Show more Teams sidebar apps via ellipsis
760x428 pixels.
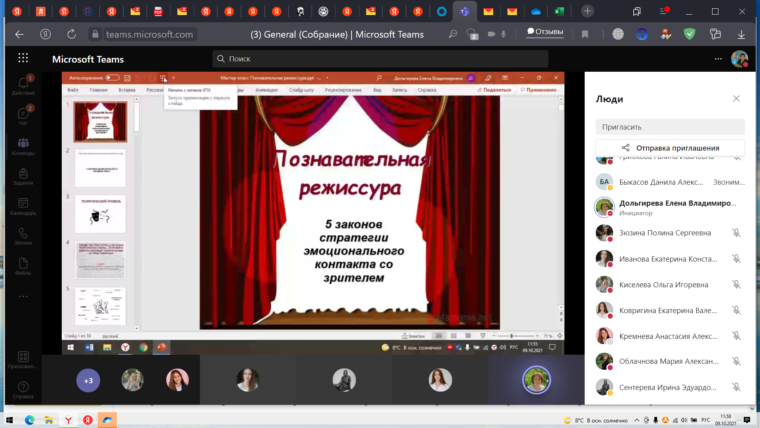tap(22, 297)
